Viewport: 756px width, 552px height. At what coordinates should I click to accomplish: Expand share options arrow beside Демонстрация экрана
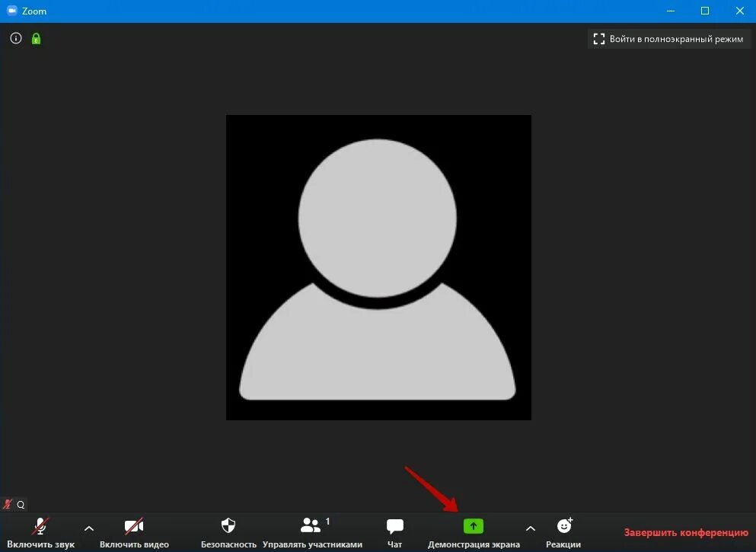click(531, 528)
